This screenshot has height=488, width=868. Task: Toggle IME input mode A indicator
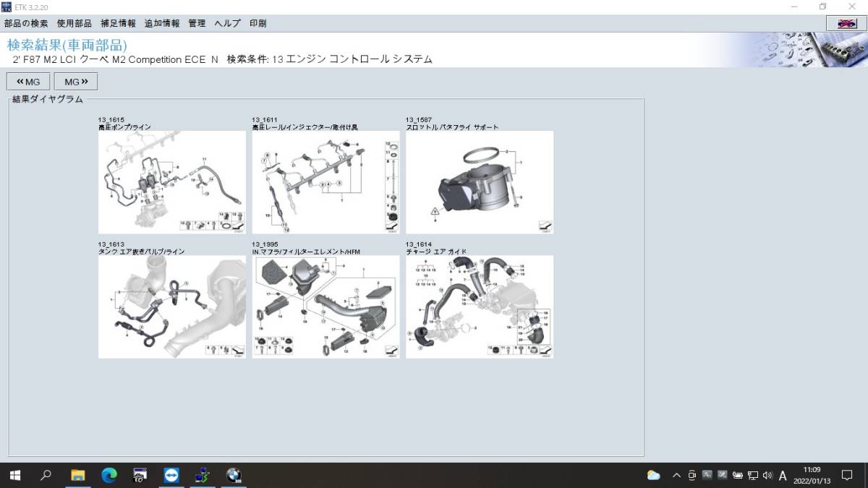[783, 475]
